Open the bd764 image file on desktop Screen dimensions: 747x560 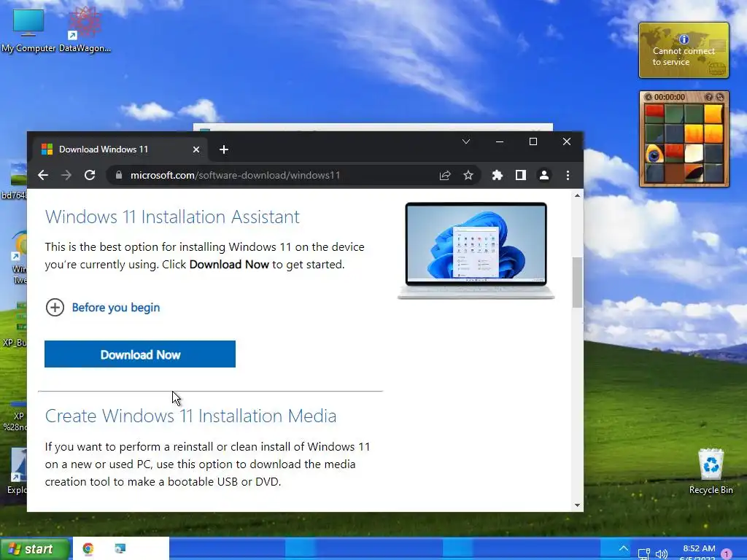(x=15, y=181)
